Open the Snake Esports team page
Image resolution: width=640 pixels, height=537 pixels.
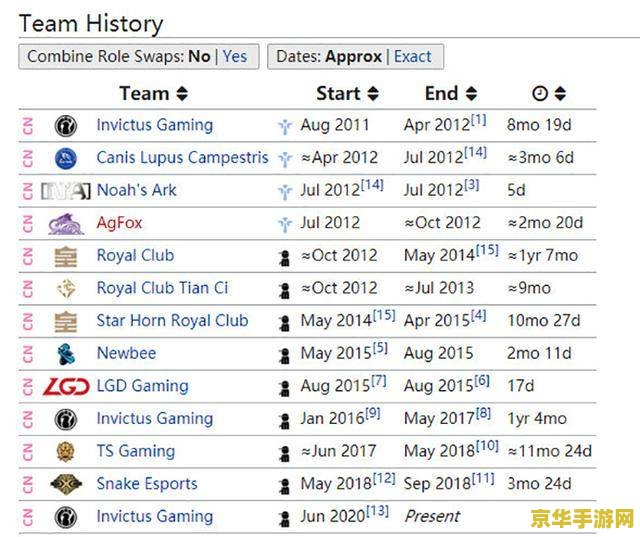coord(147,484)
